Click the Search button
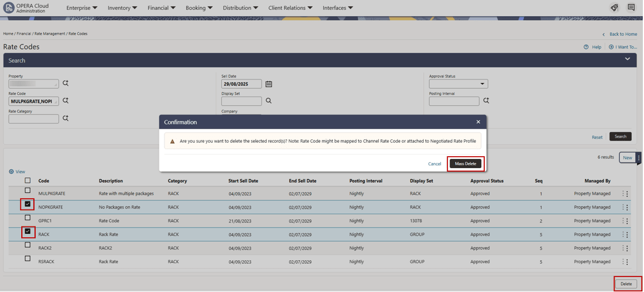The image size is (644, 292). coord(620,136)
